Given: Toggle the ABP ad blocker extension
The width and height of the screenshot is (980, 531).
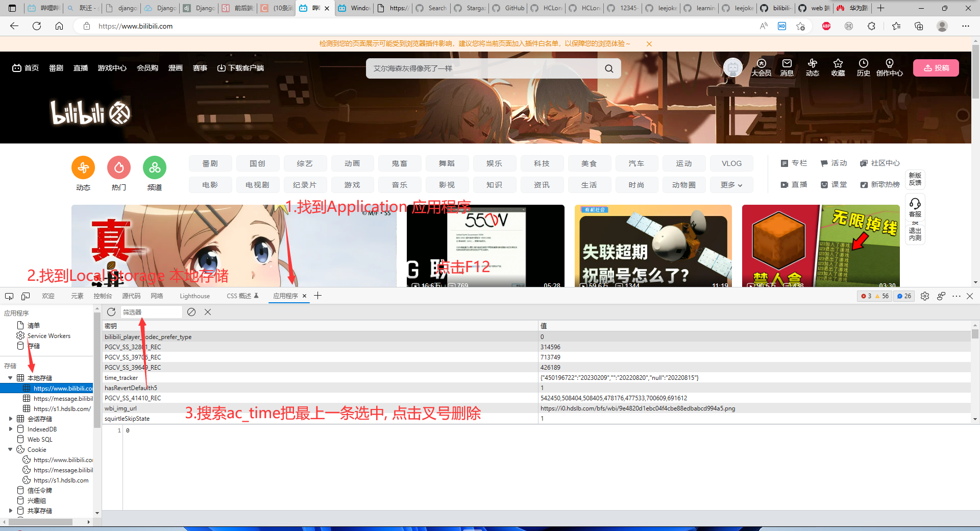Looking at the screenshot, I should (x=826, y=26).
